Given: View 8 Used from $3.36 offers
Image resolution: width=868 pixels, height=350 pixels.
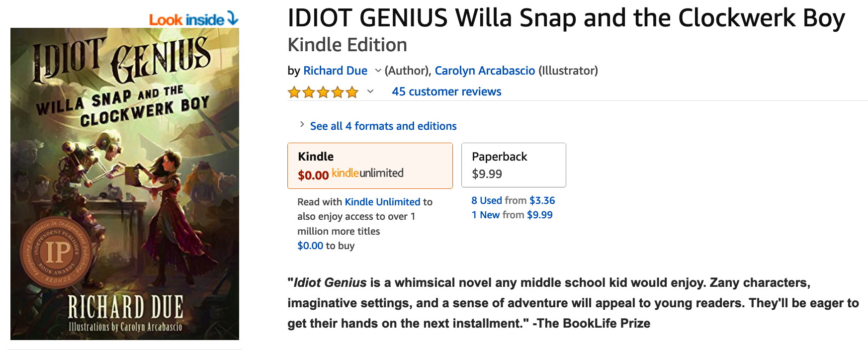Looking at the screenshot, I should [513, 200].
